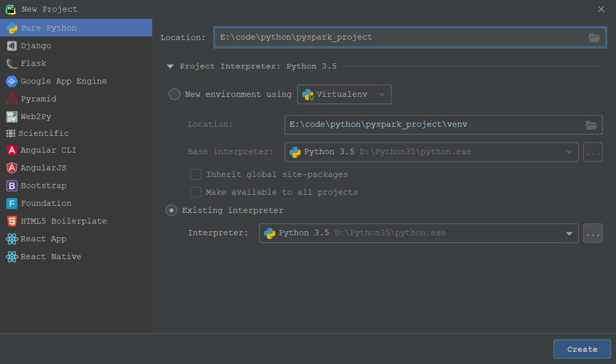616x364 pixels.
Task: Click the Pure Python icon in sidebar
Action: tap(12, 28)
